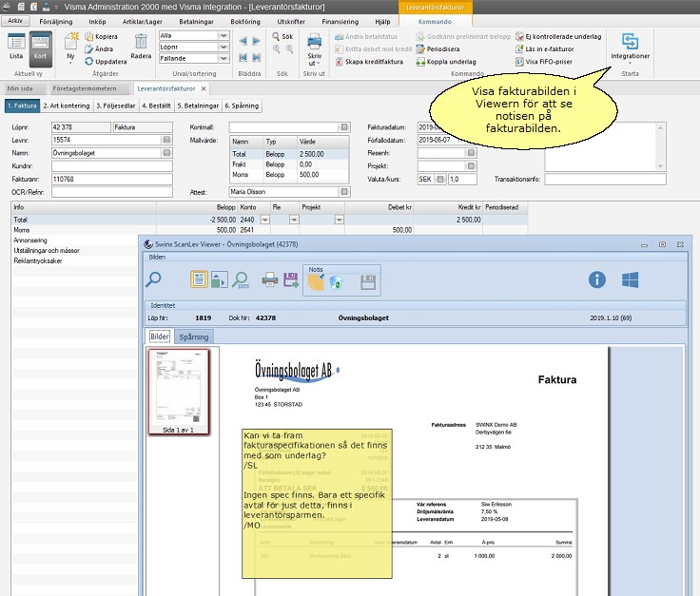Go to next record arrow
Screen dimensions: 700x596
[x=256, y=42]
